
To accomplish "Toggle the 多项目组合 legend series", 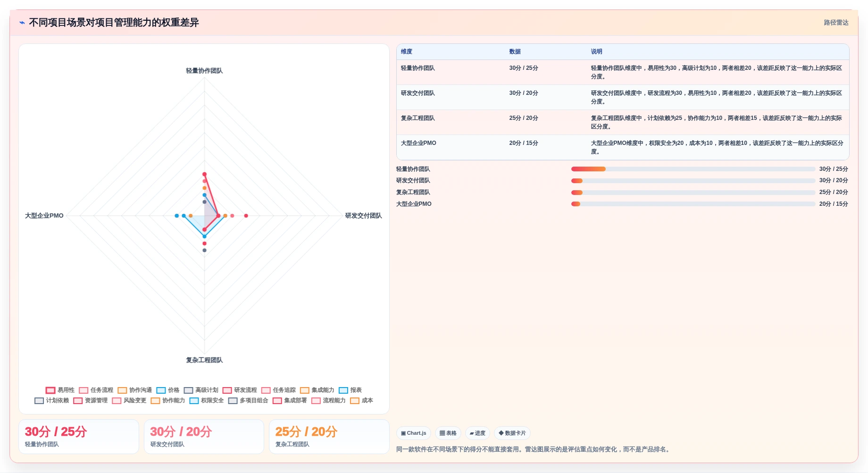I will [x=248, y=400].
